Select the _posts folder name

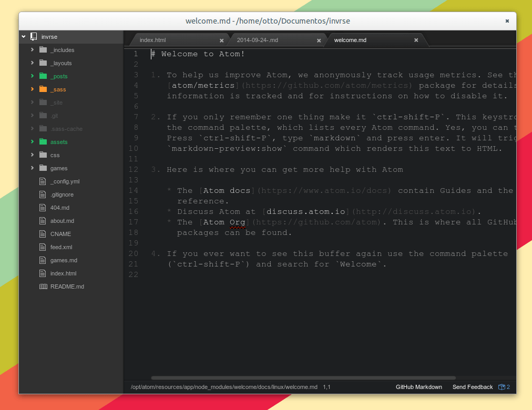[x=59, y=76]
